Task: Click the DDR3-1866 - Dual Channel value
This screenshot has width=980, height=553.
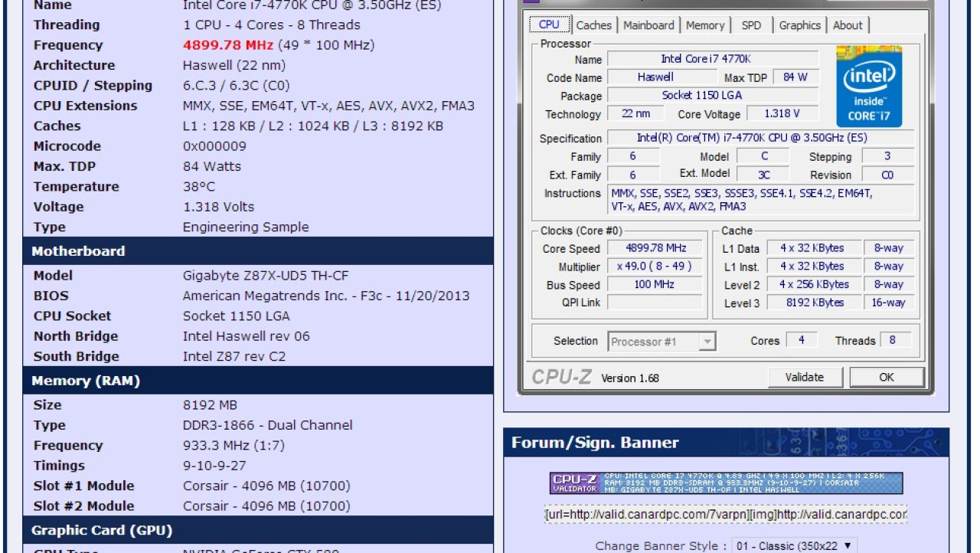Action: point(267,425)
